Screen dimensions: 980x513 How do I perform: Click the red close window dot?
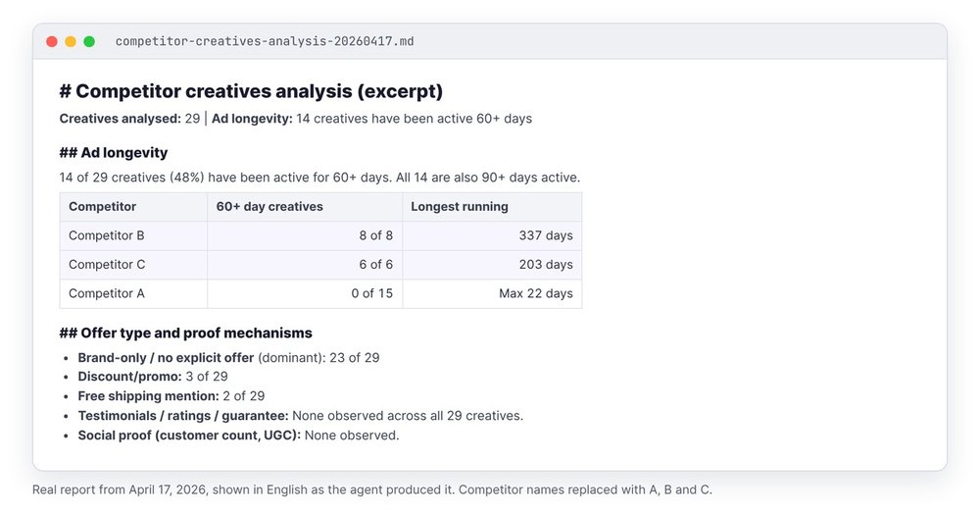click(x=52, y=41)
